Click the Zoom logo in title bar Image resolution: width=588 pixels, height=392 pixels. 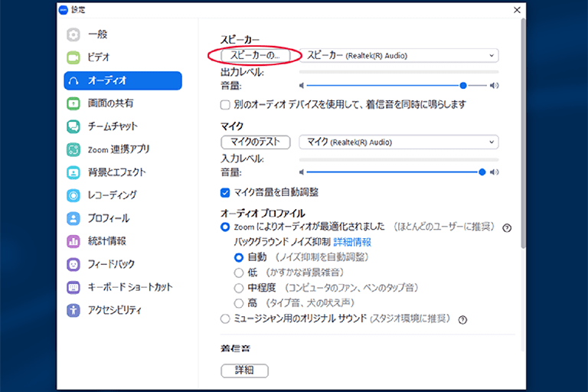(64, 10)
